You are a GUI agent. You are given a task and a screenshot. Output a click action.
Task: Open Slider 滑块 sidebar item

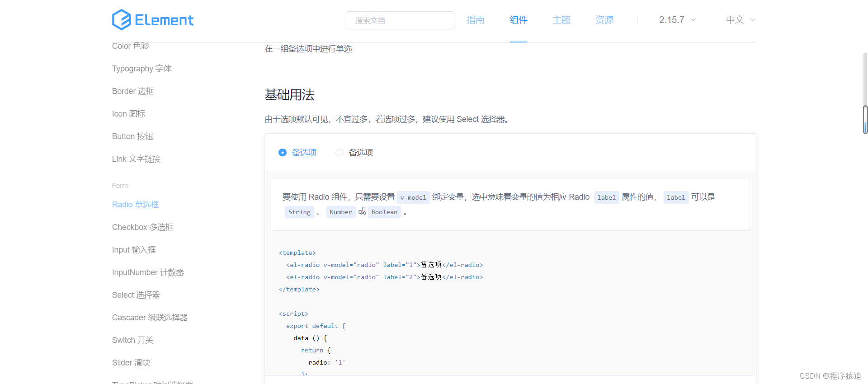[x=131, y=363]
